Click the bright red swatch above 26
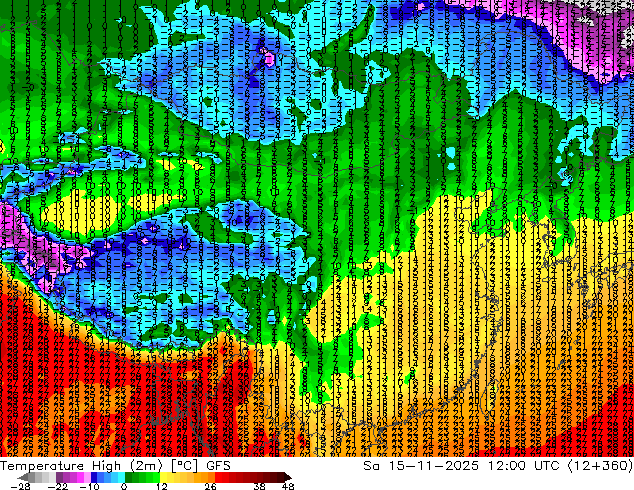Viewport: 634px width, 490px height. [x=218, y=477]
